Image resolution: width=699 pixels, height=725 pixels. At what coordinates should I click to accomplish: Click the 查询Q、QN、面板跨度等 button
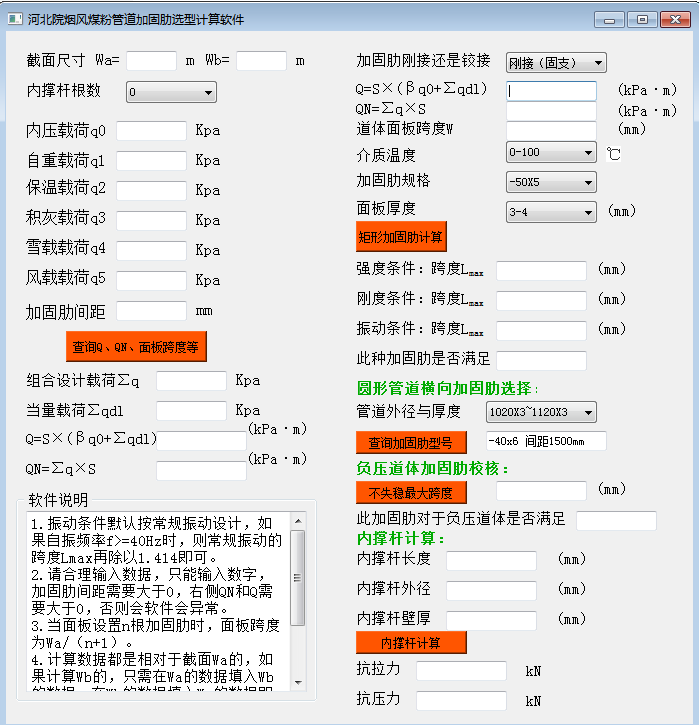(x=136, y=347)
